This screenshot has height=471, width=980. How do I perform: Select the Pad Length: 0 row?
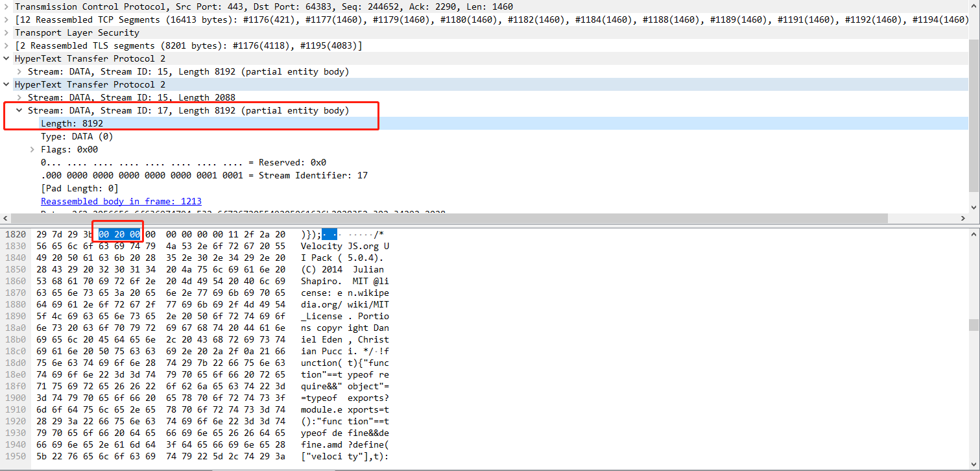[x=79, y=188]
